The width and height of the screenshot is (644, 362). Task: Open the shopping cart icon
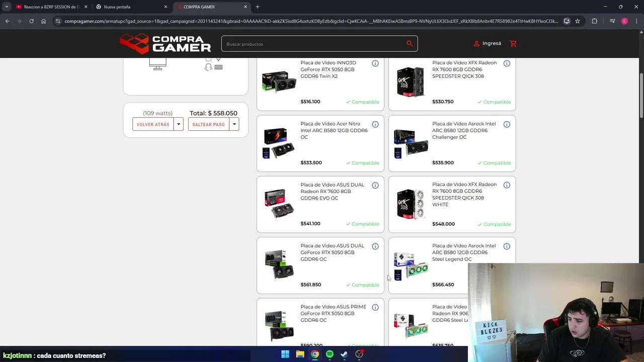(513, 44)
